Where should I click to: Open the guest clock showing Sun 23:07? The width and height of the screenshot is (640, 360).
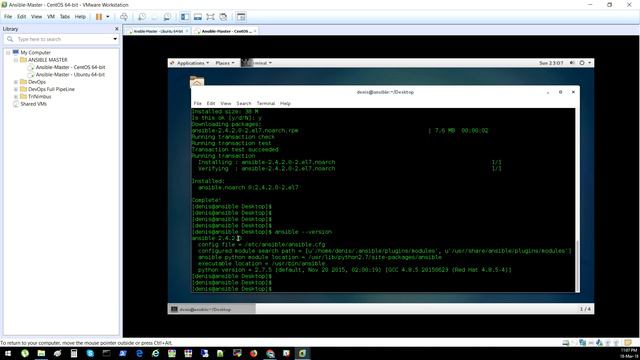pos(551,63)
